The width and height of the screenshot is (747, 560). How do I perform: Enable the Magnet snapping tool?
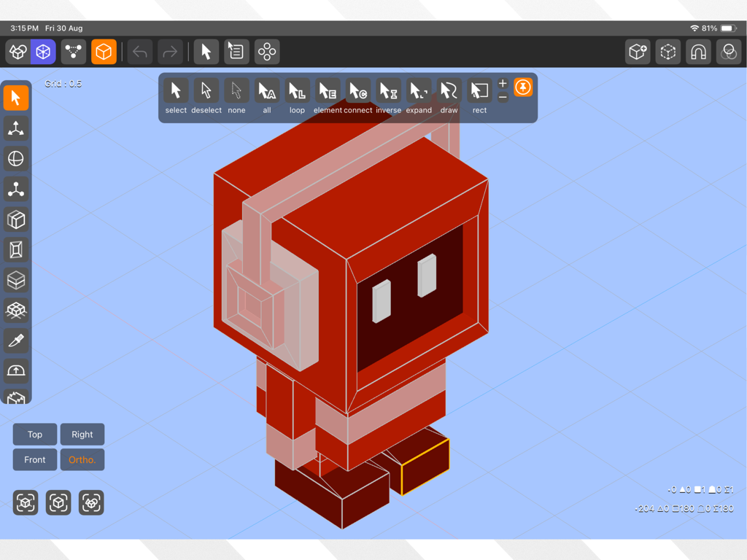pos(698,51)
